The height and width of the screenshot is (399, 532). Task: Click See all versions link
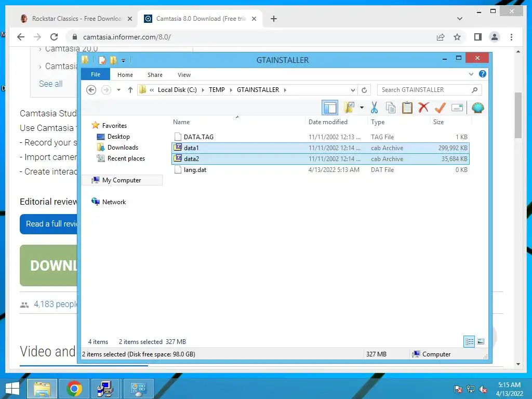[50, 84]
